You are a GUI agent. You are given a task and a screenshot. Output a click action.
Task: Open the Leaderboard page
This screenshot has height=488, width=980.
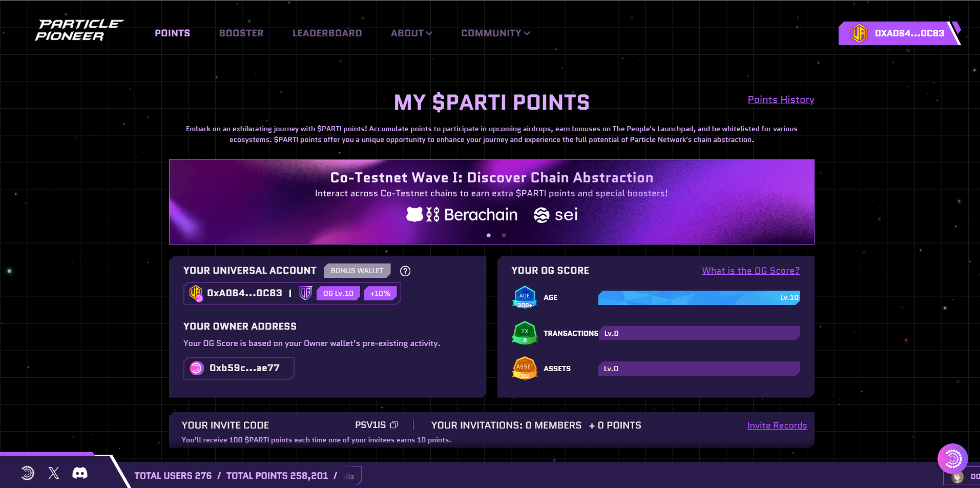click(327, 33)
